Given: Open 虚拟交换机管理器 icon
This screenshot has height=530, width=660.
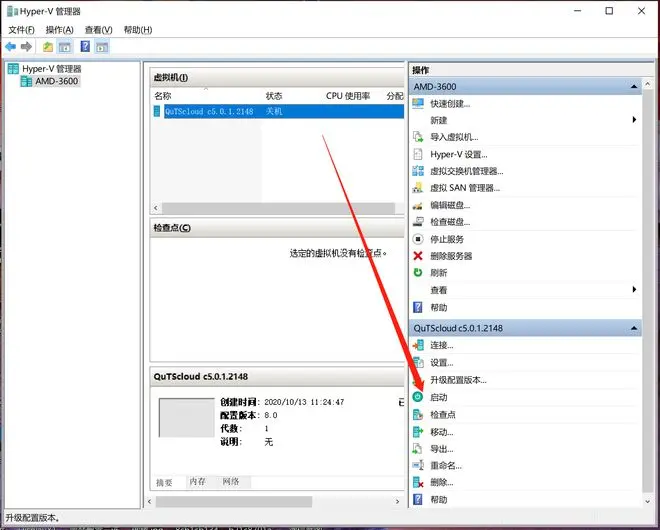Looking at the screenshot, I should (x=418, y=171).
